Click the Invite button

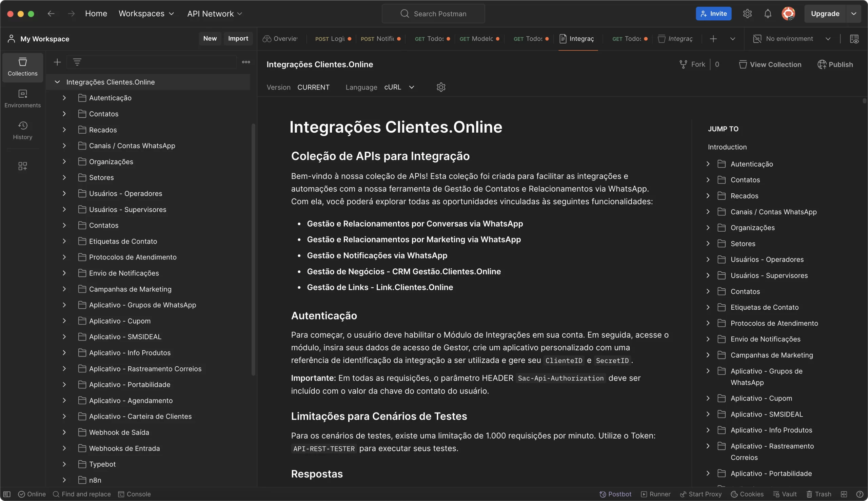(x=714, y=14)
